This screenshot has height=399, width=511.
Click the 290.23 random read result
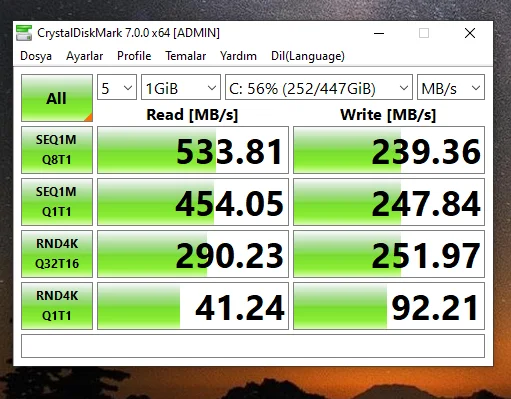(193, 254)
